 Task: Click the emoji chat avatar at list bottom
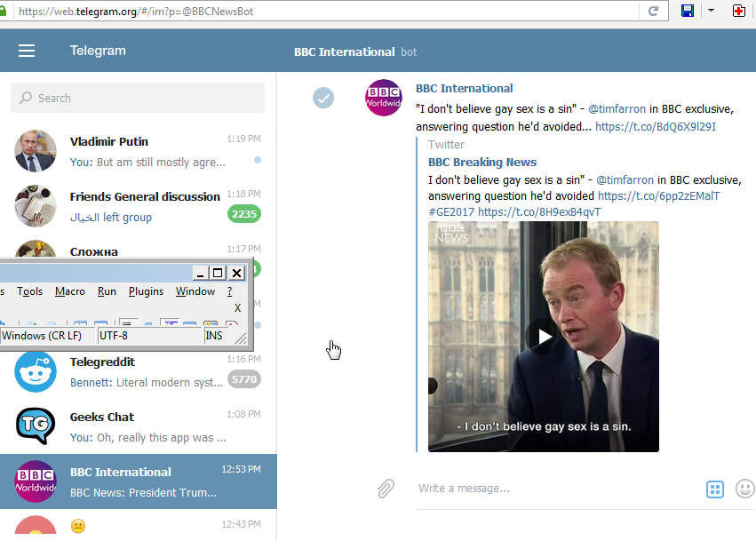tap(36, 527)
